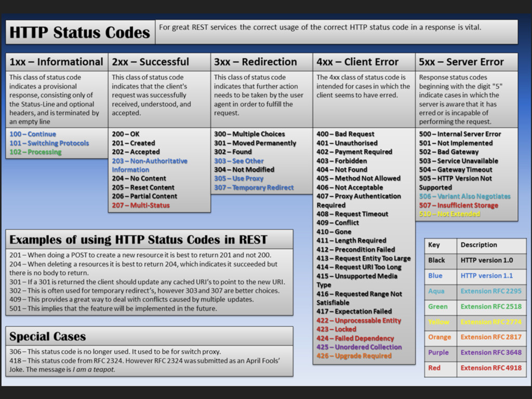Click 'Extension RFC 4918' key cell
The height and width of the screenshot is (399, 532).
point(491,368)
